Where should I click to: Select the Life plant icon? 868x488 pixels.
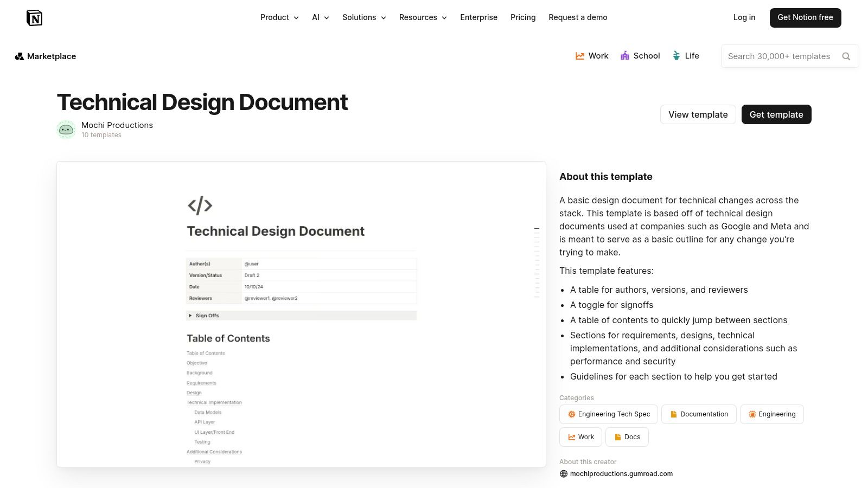[x=676, y=56]
